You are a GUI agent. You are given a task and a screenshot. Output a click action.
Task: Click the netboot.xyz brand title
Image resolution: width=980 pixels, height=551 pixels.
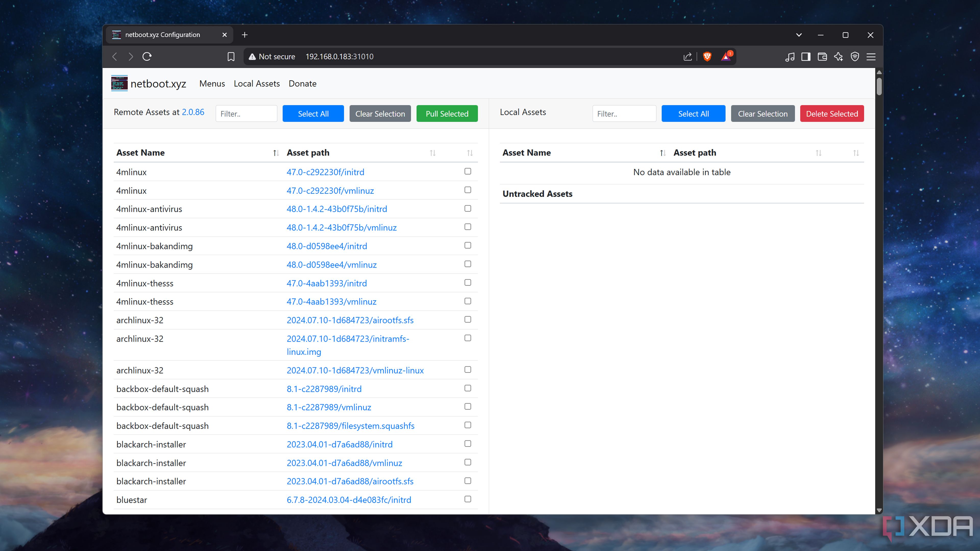pos(158,84)
